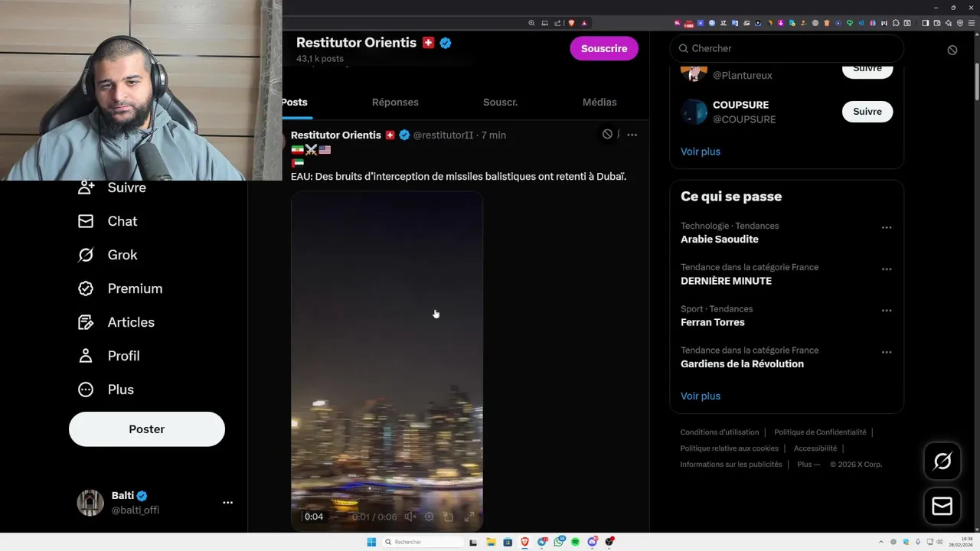Image resolution: width=980 pixels, height=551 pixels.
Task: Open the browser hamburger menu
Action: pyautogui.click(x=971, y=23)
